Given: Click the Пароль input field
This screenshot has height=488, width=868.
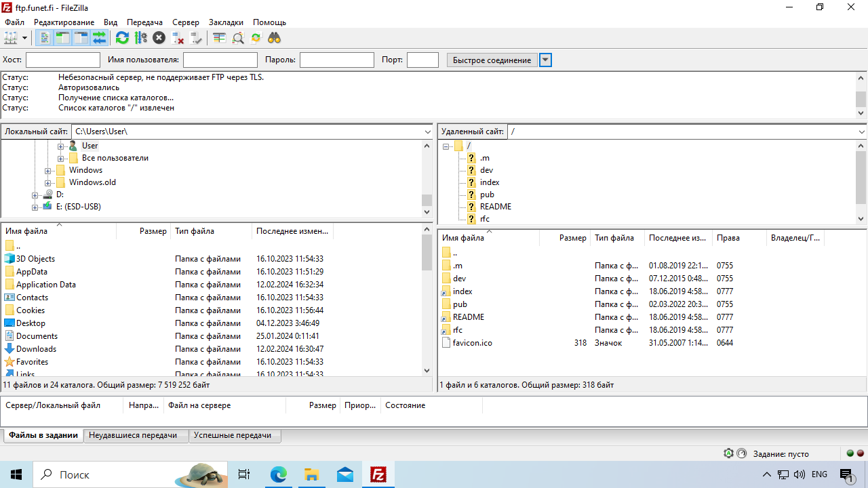Looking at the screenshot, I should [337, 60].
